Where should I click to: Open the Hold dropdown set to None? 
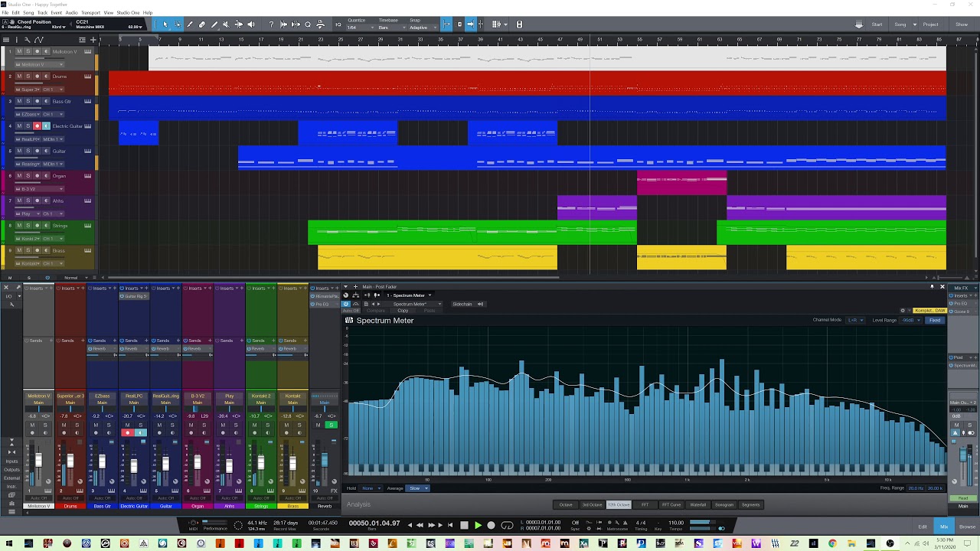pos(371,488)
